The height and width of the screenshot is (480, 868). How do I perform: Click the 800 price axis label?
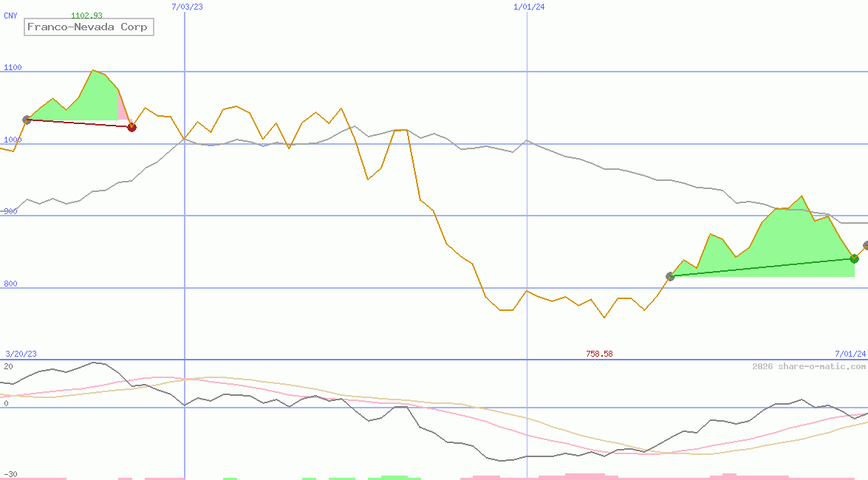pyautogui.click(x=13, y=284)
